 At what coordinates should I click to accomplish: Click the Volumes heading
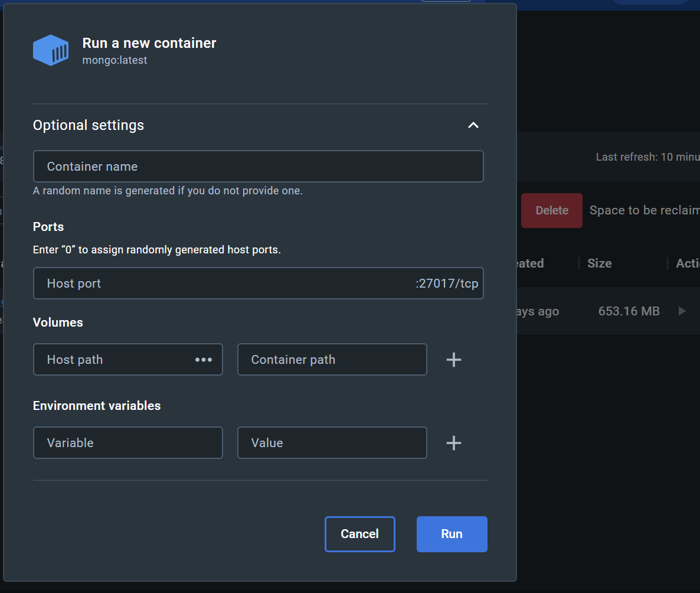(58, 322)
